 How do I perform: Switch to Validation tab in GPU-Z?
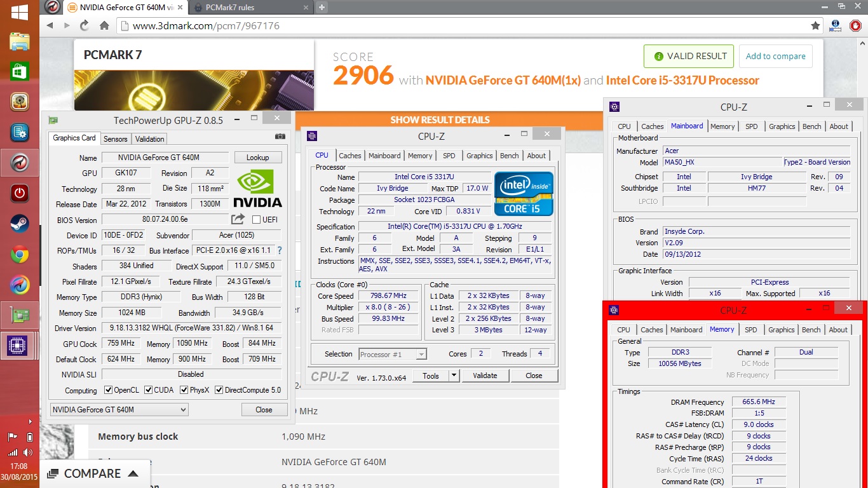(x=150, y=139)
